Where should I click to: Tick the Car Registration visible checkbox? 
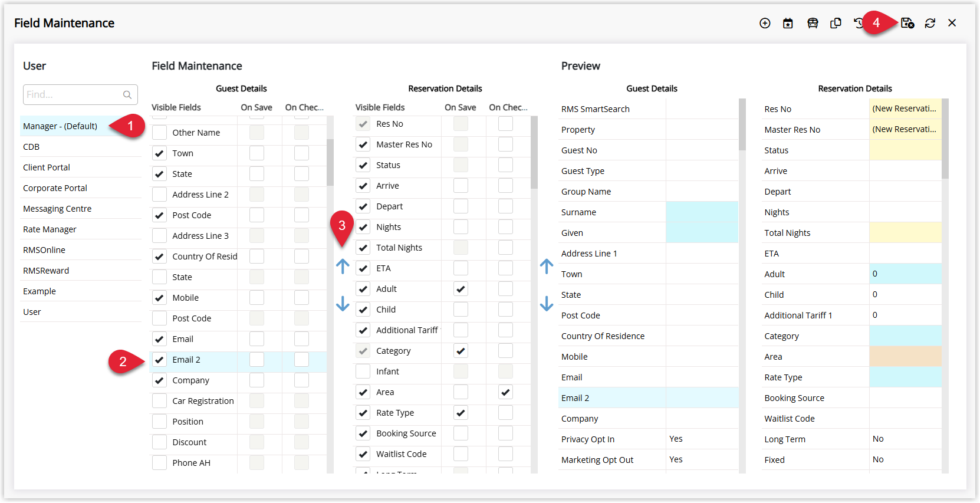click(159, 401)
